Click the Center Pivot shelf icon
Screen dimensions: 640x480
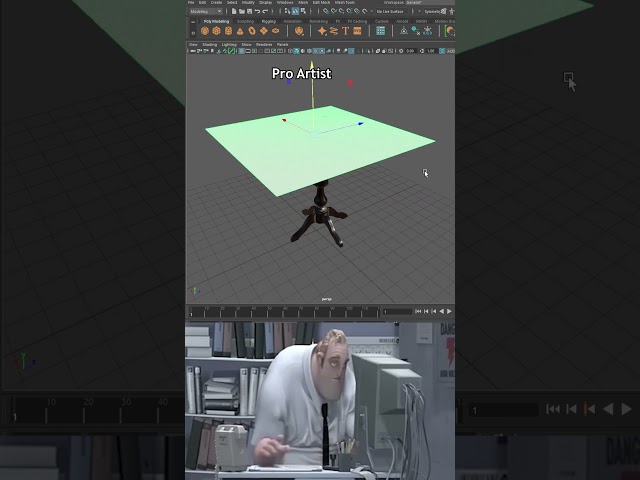click(404, 31)
